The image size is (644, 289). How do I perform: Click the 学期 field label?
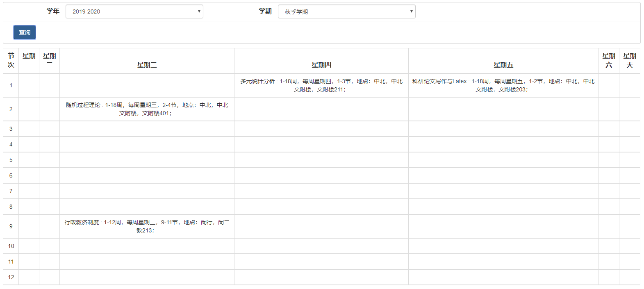point(265,11)
